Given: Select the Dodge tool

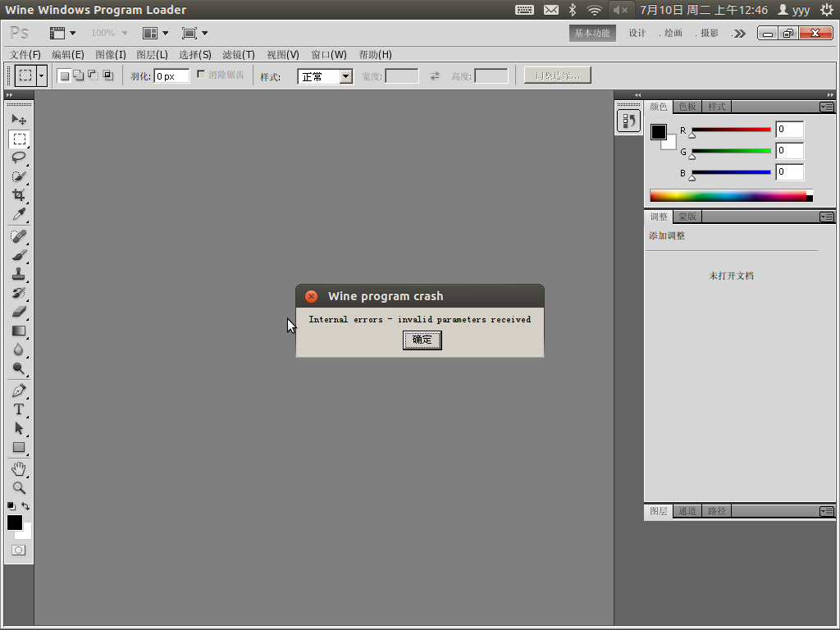Looking at the screenshot, I should [19, 368].
